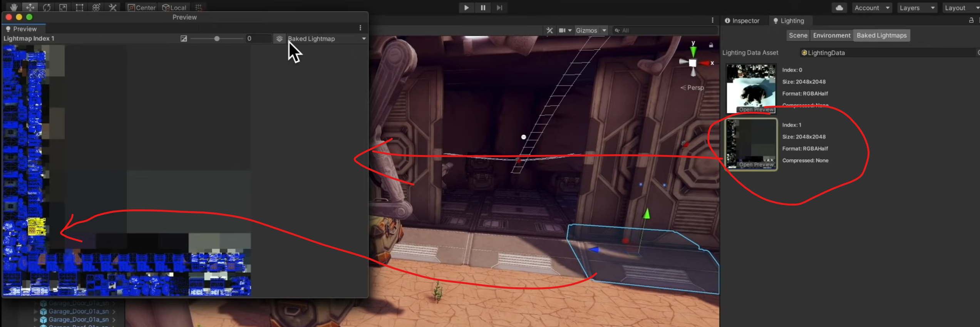
Task: Open Scene view tools settings icon
Action: pos(549,30)
